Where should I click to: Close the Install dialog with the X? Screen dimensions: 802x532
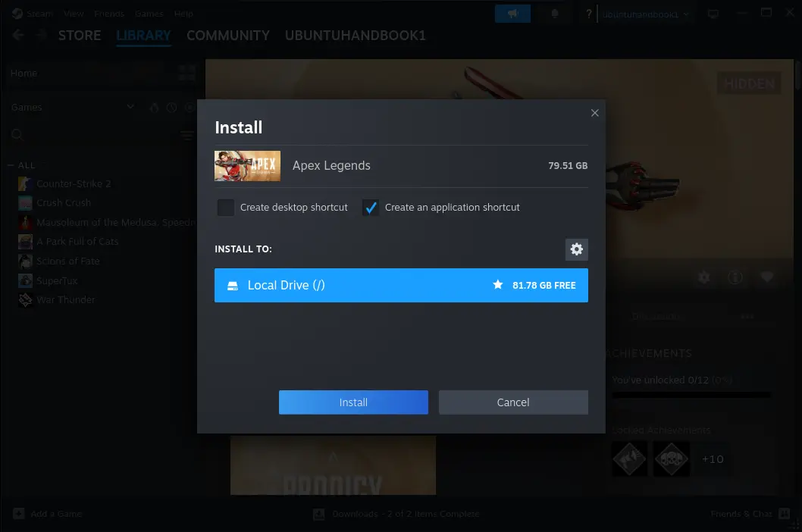click(x=594, y=113)
